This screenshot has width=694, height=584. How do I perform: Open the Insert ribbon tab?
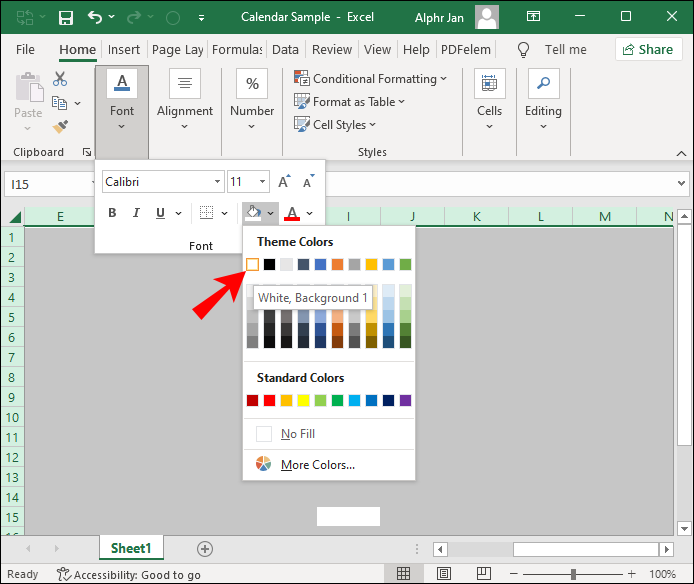point(124,49)
